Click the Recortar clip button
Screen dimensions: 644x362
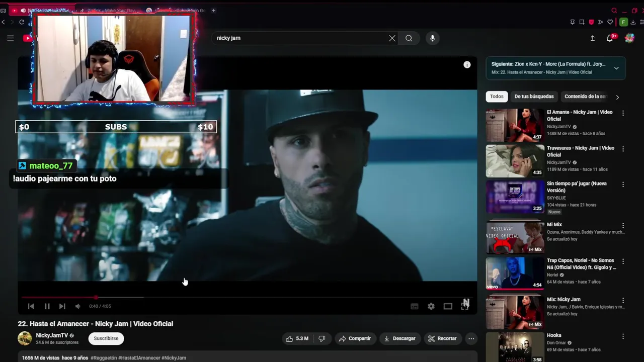pos(442,339)
